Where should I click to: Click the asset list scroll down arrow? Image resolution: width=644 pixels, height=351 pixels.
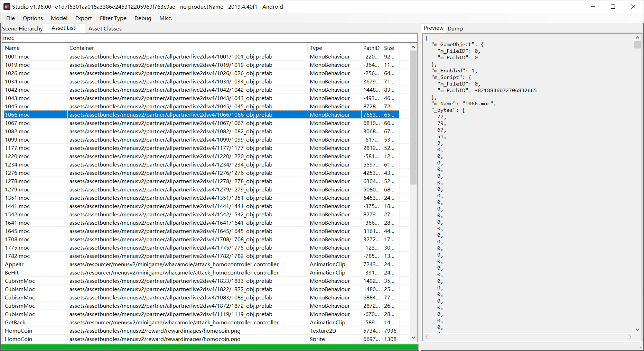[x=413, y=337]
